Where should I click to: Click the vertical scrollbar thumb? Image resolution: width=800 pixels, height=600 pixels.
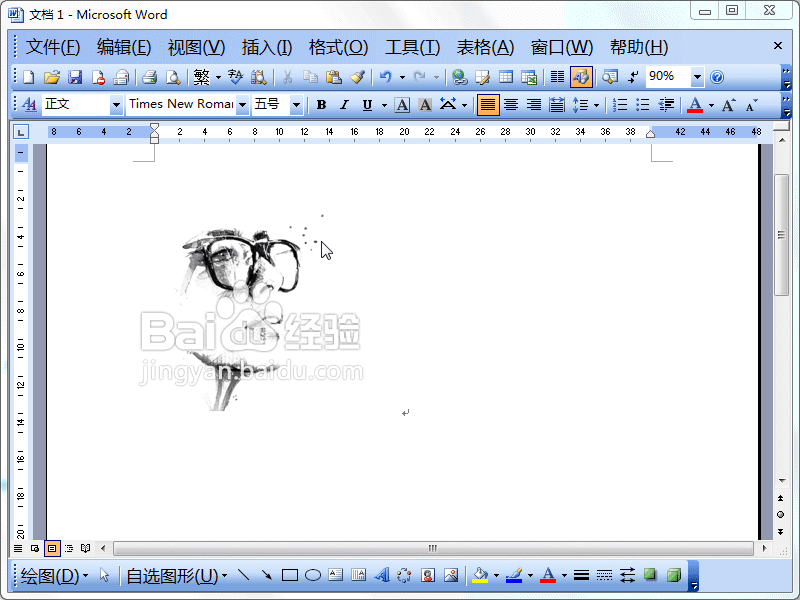click(x=781, y=235)
